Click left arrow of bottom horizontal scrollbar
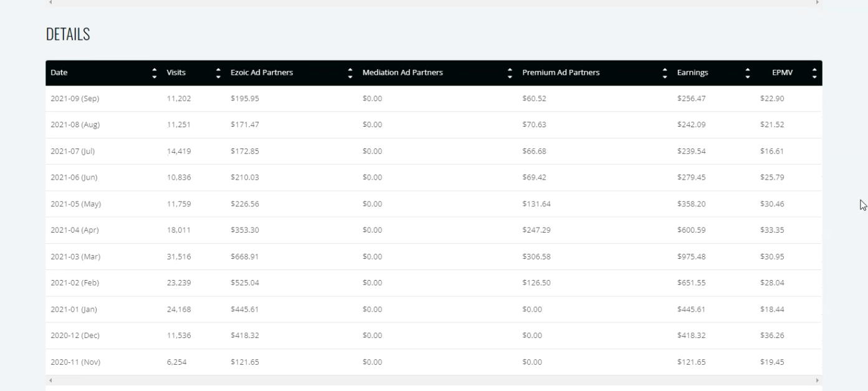This screenshot has height=391, width=868. click(50, 380)
